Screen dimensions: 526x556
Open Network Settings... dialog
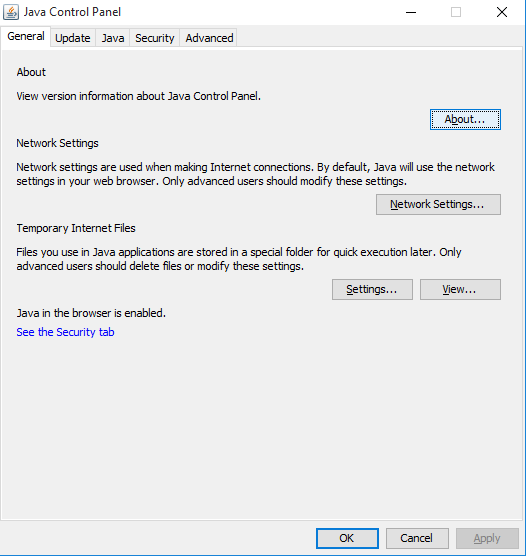pos(438,204)
